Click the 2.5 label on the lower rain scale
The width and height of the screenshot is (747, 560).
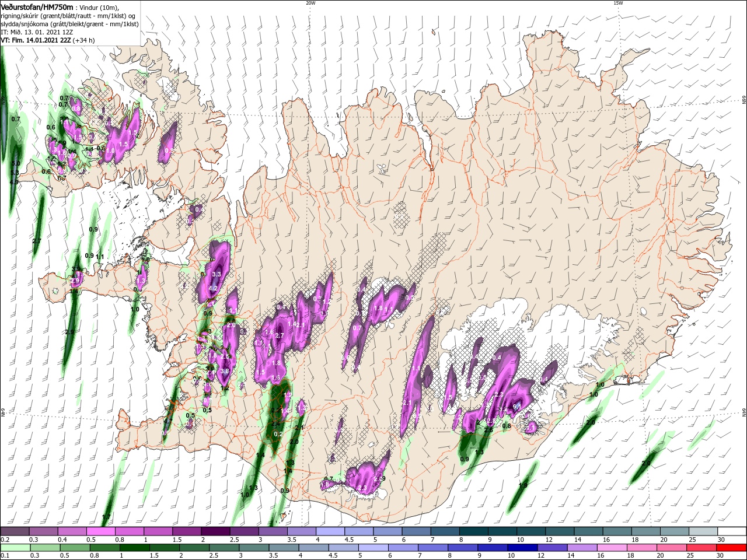pos(212,556)
